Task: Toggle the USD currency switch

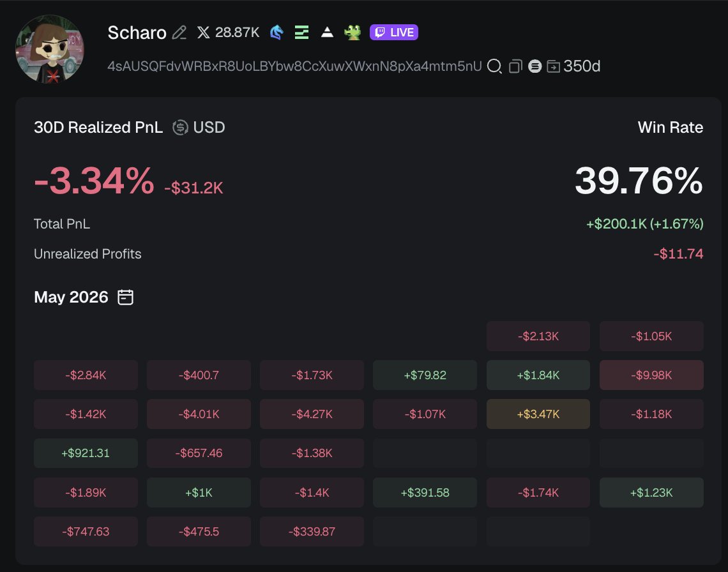Action: point(199,127)
